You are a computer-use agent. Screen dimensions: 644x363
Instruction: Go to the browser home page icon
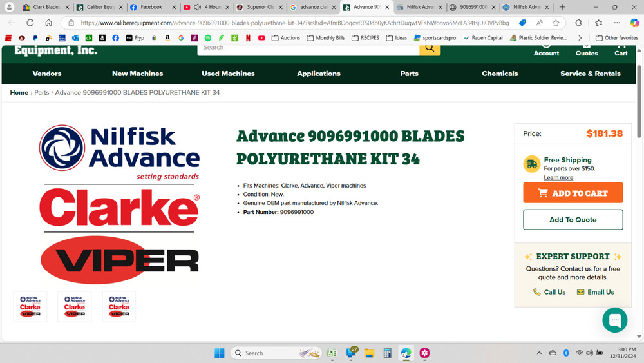[48, 23]
